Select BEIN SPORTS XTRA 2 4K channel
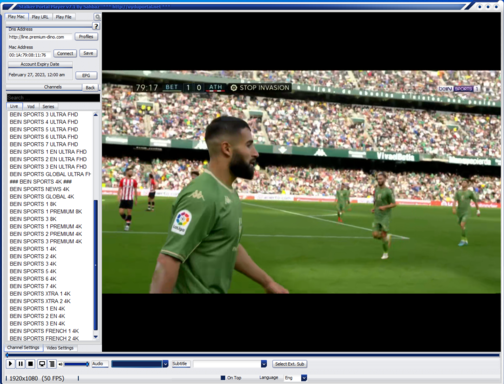The height and width of the screenshot is (384, 504). [x=40, y=301]
